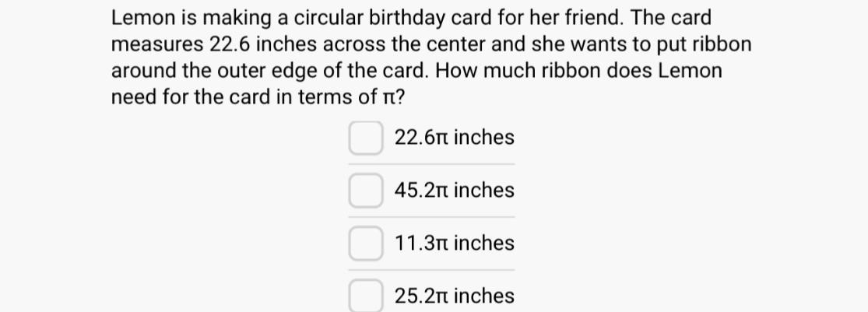Click the "22.6π inches" answer label
Viewport: 868px width, 312px height.
tap(455, 137)
